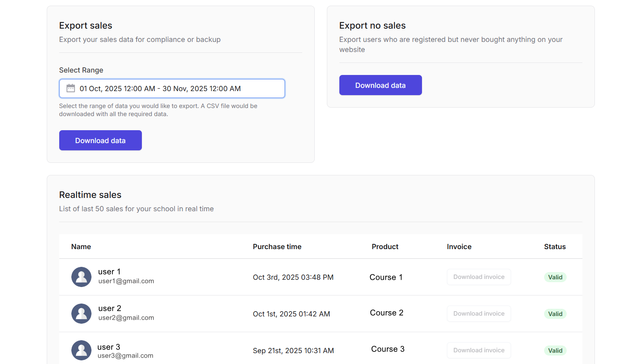The width and height of the screenshot is (638, 364).
Task: Click the Course 1 product entry
Action: (x=386, y=277)
